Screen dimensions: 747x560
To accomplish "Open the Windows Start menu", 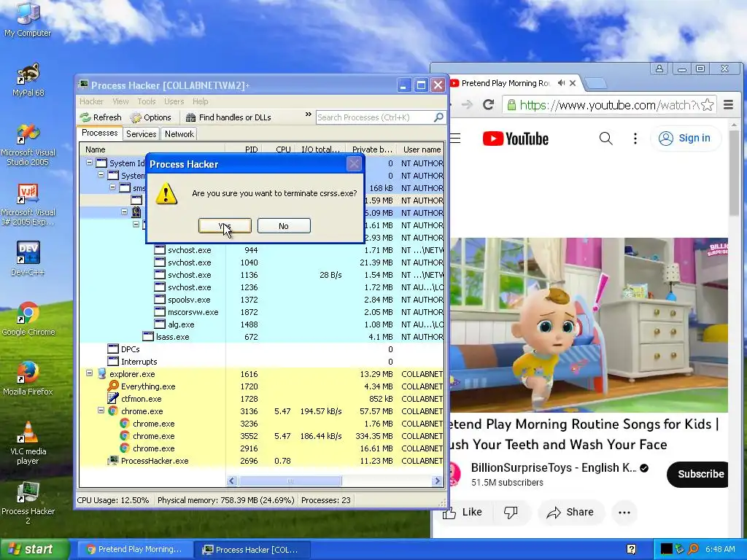I will click(x=34, y=549).
